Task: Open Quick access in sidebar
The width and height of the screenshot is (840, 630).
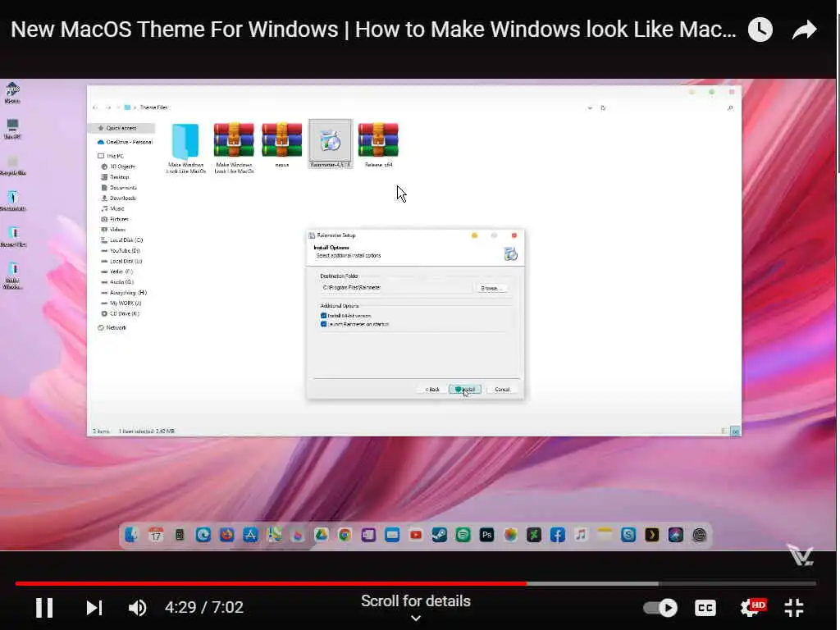Action: 121,128
